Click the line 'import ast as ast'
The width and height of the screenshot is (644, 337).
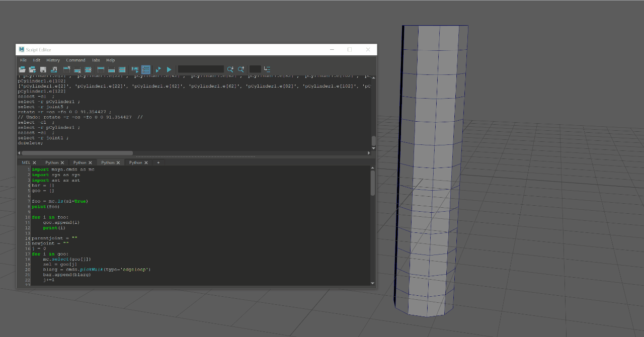click(x=56, y=180)
